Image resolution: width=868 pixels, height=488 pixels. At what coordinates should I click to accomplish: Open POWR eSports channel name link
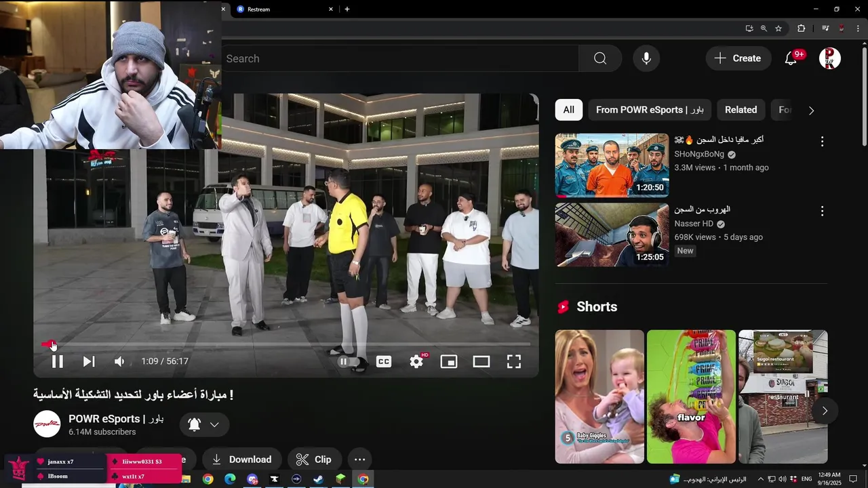point(116,419)
